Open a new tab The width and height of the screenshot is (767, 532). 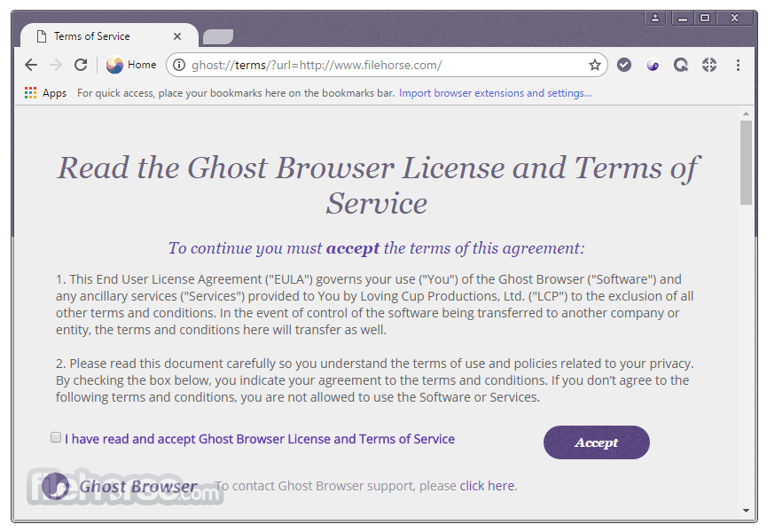(x=218, y=36)
